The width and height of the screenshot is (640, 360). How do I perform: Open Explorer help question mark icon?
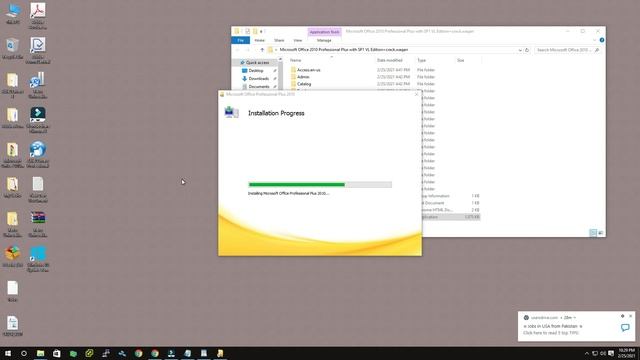coord(602,40)
